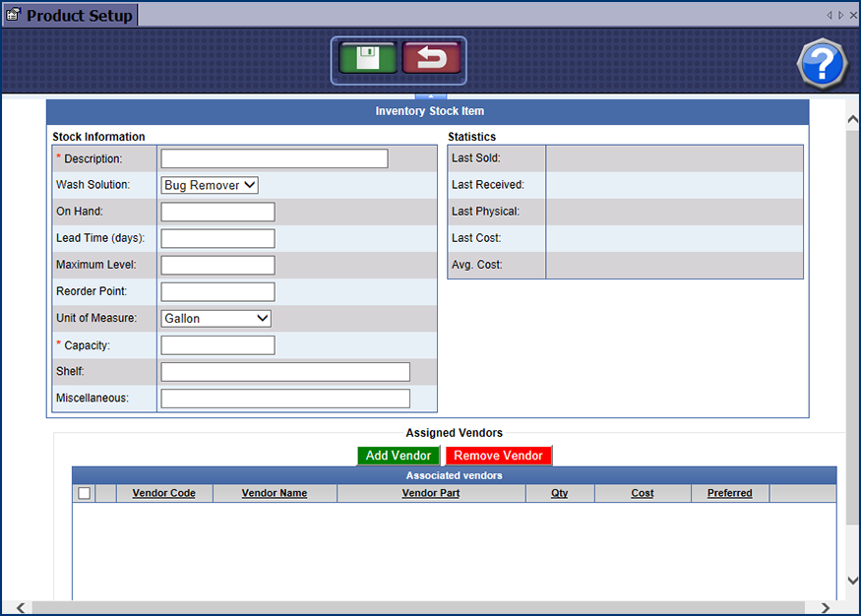Click the horizontal scrollbar right arrow
The image size is (861, 616).
pyautogui.click(x=826, y=608)
